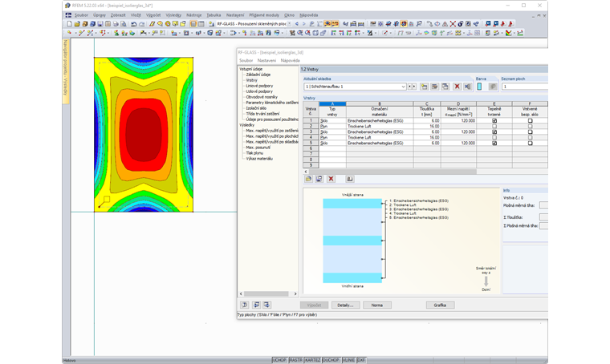Click the pick surfaces icon in Barva group
This screenshot has width=610, height=364.
coord(493,87)
